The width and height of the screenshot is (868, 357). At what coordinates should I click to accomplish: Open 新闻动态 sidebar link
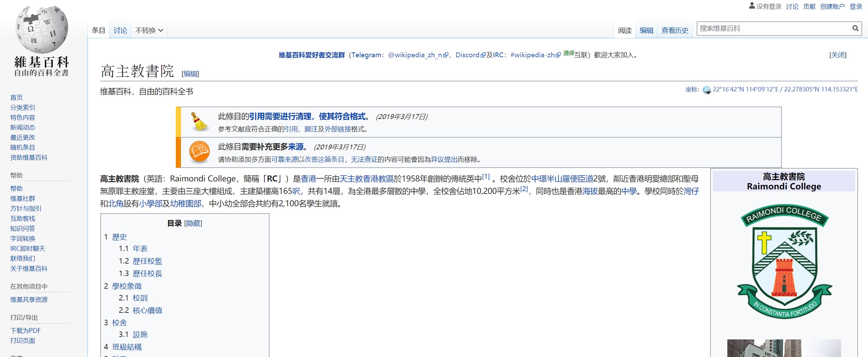(23, 128)
